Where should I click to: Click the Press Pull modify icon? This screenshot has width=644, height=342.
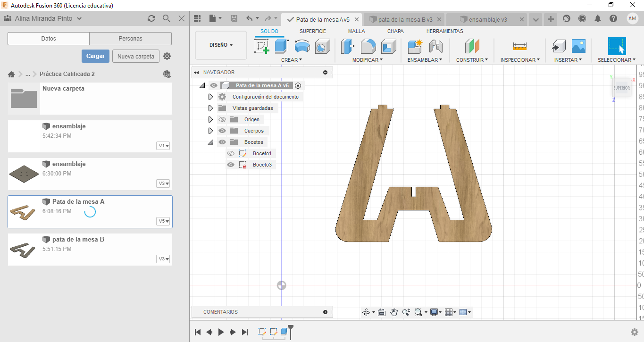pos(348,46)
